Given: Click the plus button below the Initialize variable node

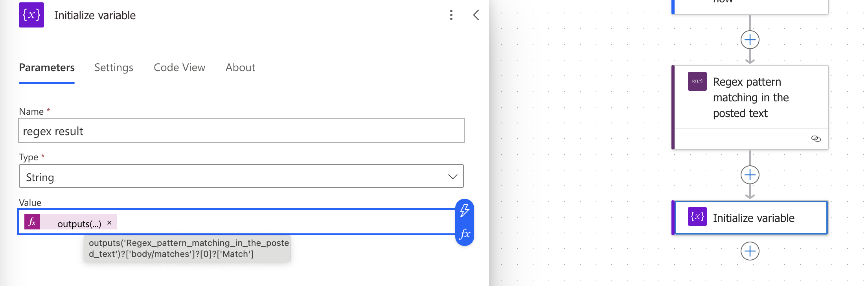Looking at the screenshot, I should click(750, 251).
